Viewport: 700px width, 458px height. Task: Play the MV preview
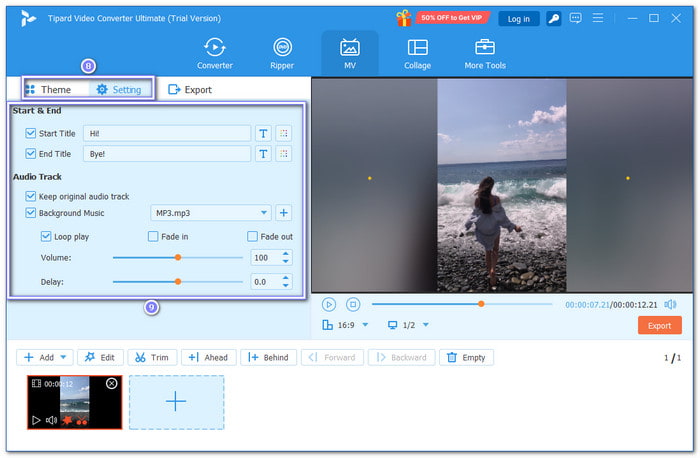(329, 304)
